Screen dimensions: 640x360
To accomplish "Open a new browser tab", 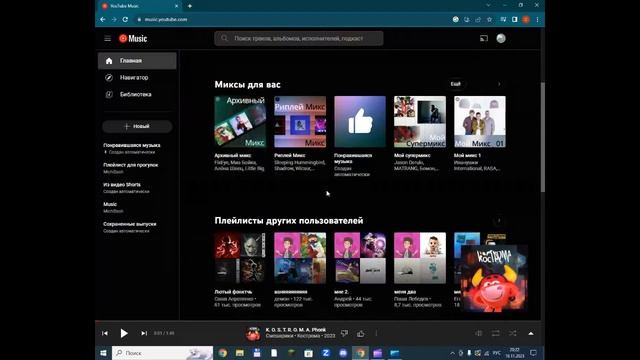I will click(x=190, y=6).
